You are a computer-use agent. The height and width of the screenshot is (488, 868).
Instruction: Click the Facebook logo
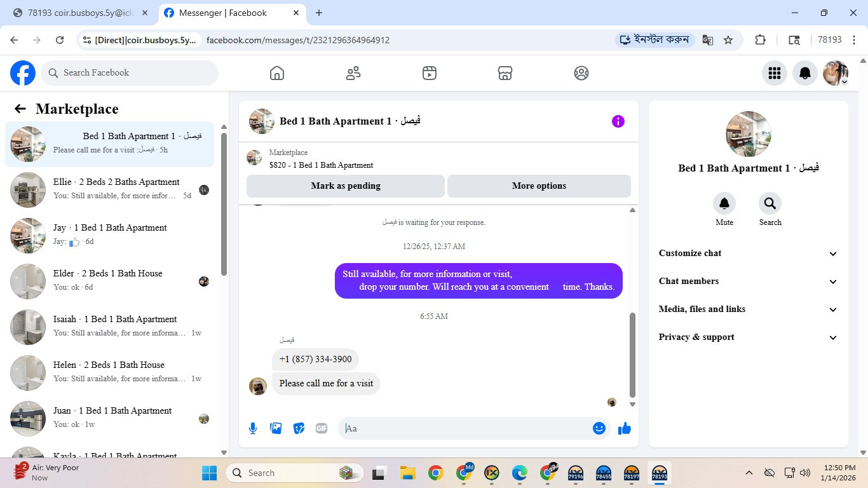point(23,73)
